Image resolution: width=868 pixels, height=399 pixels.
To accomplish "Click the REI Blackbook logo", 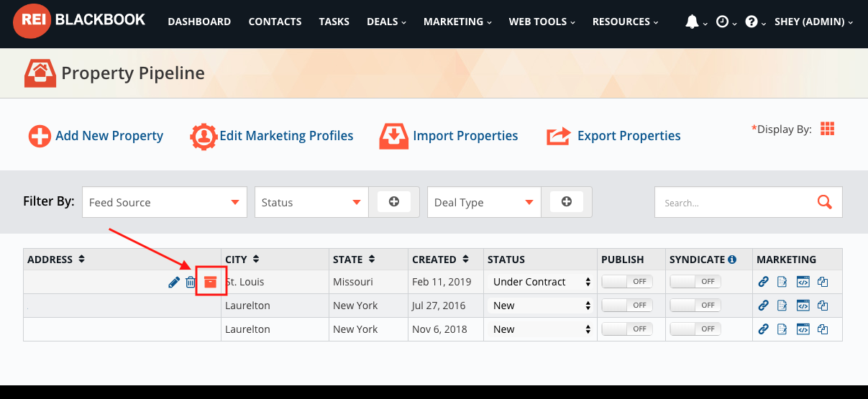I will (79, 21).
